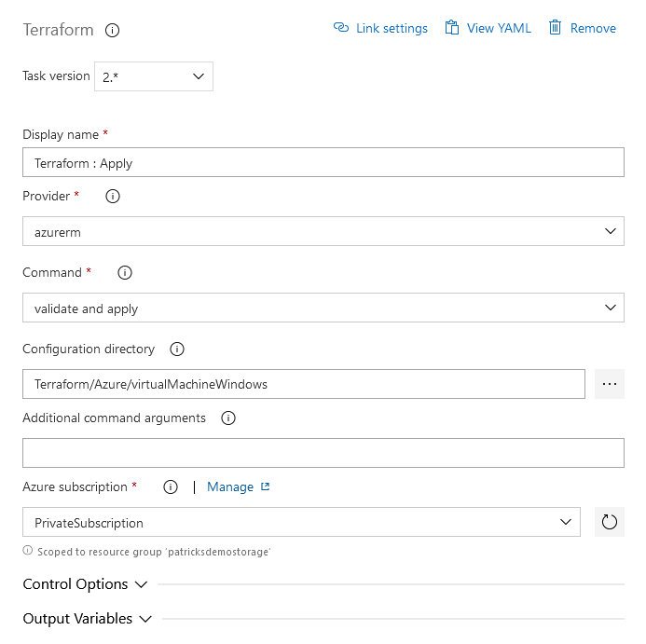Image resolution: width=646 pixels, height=644 pixels.
Task: Browse for the configuration directory with ellipsis button
Action: click(x=610, y=384)
